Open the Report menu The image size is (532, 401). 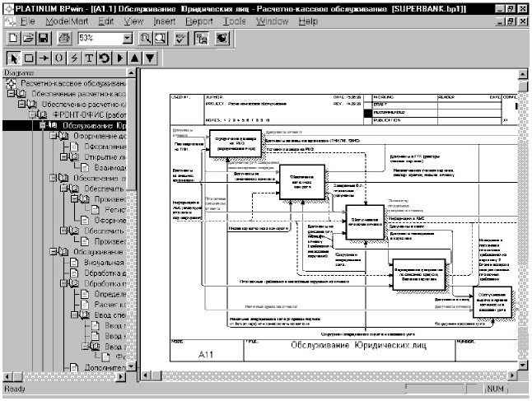pyautogui.click(x=199, y=19)
